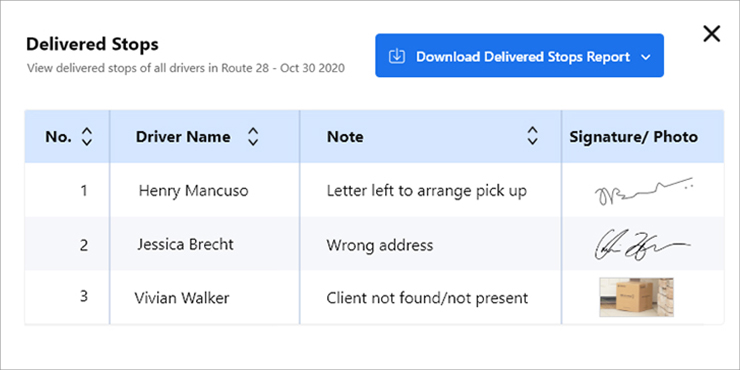Screen dimensions: 740x370
Task: Open Henry Mancuso's signature image
Action: pyautogui.click(x=644, y=192)
